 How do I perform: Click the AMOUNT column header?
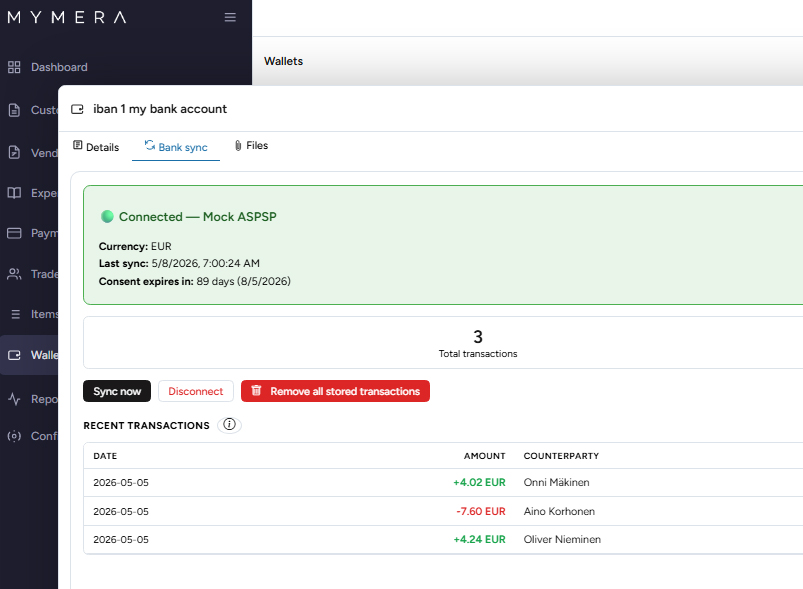point(484,456)
